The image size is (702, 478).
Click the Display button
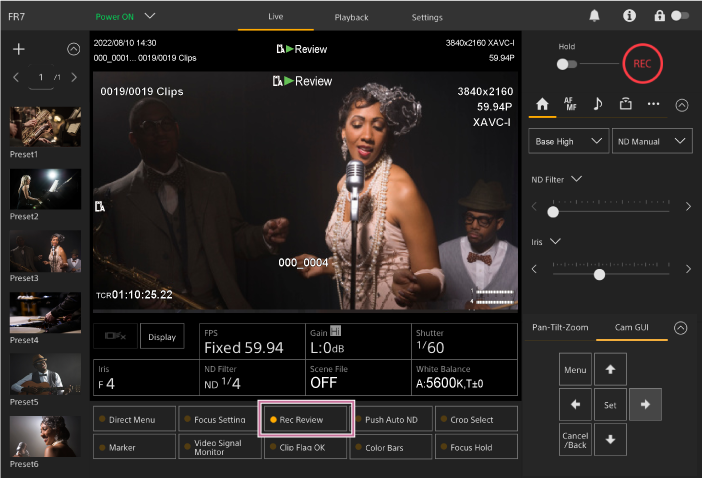tap(162, 337)
